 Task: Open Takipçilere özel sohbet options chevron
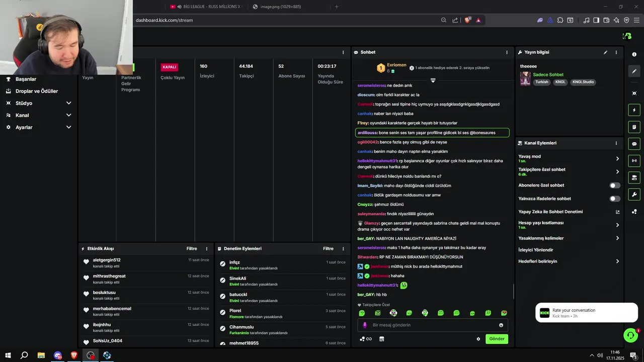(617, 171)
